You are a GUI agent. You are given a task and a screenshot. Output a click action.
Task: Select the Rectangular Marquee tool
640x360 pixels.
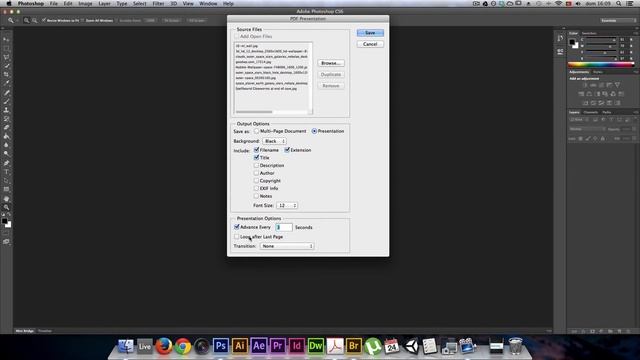click(x=6, y=48)
